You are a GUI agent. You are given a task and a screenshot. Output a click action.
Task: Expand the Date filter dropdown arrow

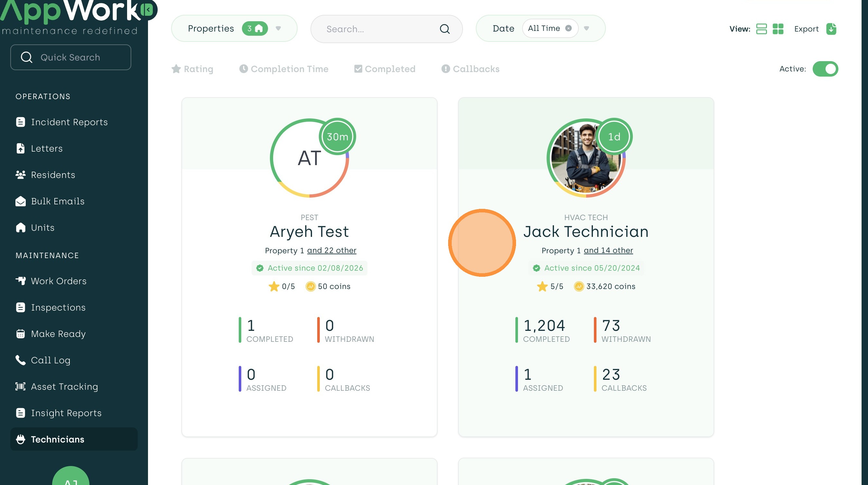pos(586,28)
